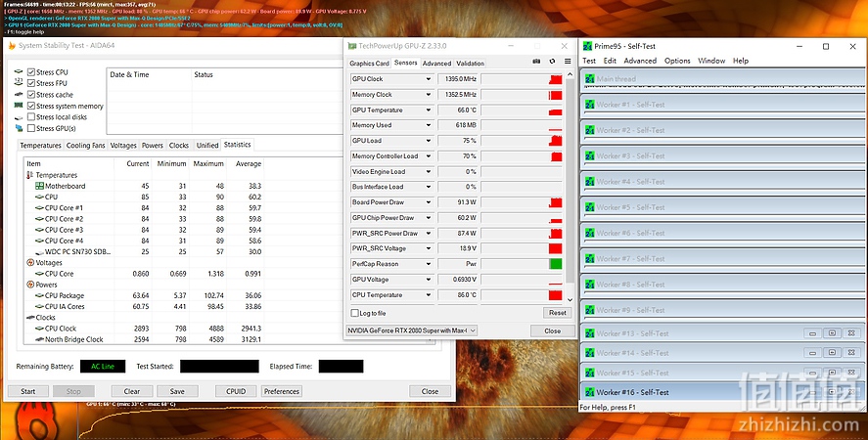This screenshot has width=868, height=440.
Task: Click Prime95 title bar app icon
Action: tap(587, 47)
